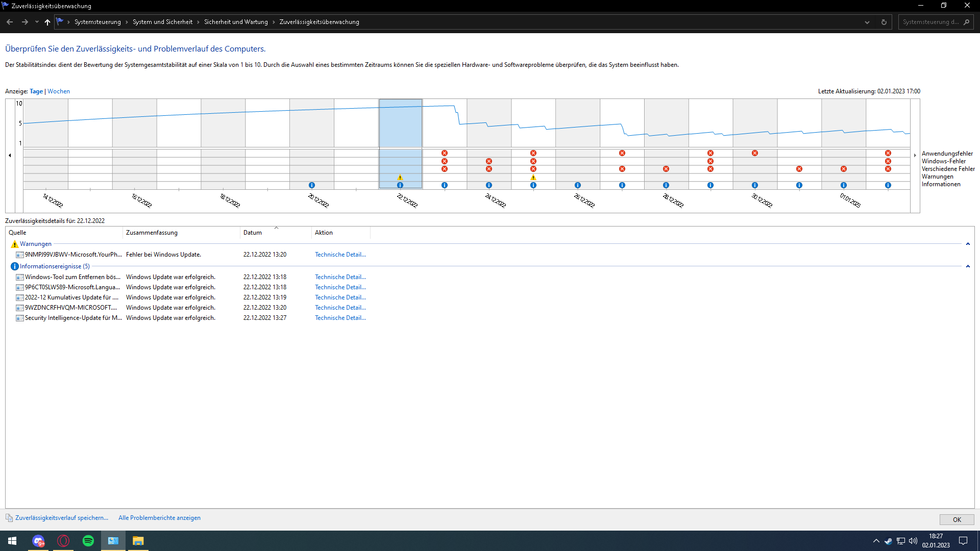Click top application error icon on 01.01.2023
The width and height of the screenshot is (980, 551).
888,153
